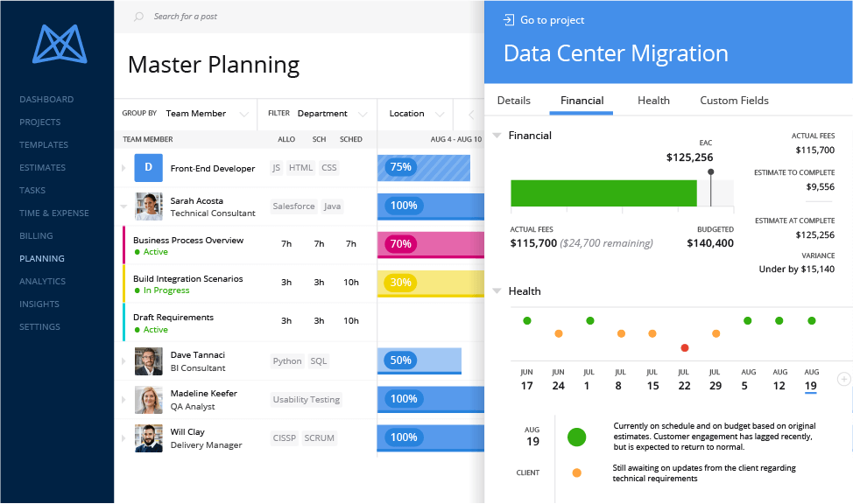
Task: Expand the Will Clay row
Action: [123, 438]
